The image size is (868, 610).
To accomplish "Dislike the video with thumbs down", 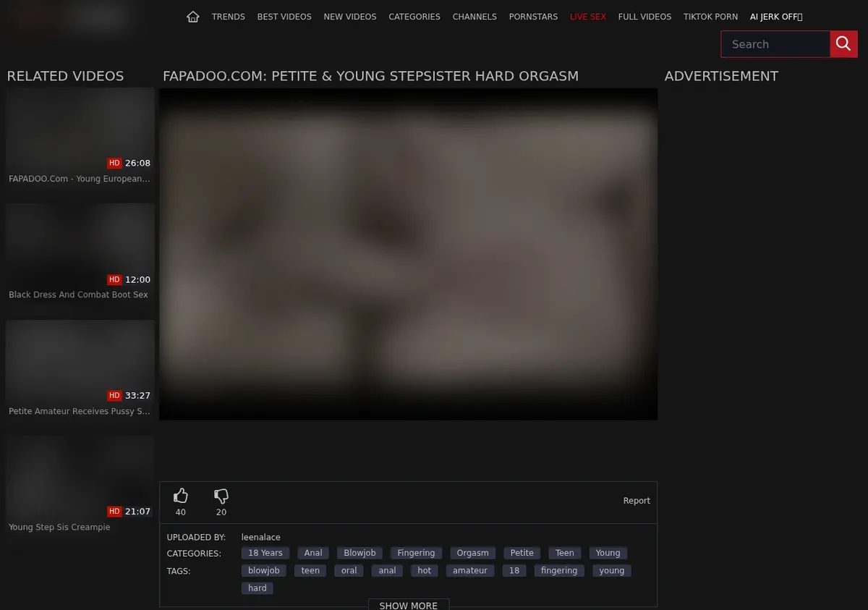I will (221, 496).
